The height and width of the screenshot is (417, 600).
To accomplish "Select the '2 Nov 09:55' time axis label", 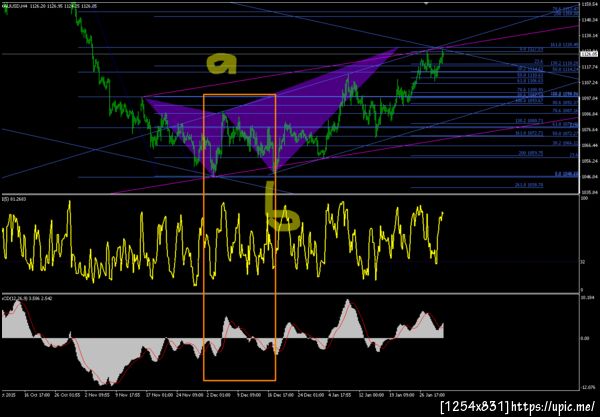I will click(97, 394).
